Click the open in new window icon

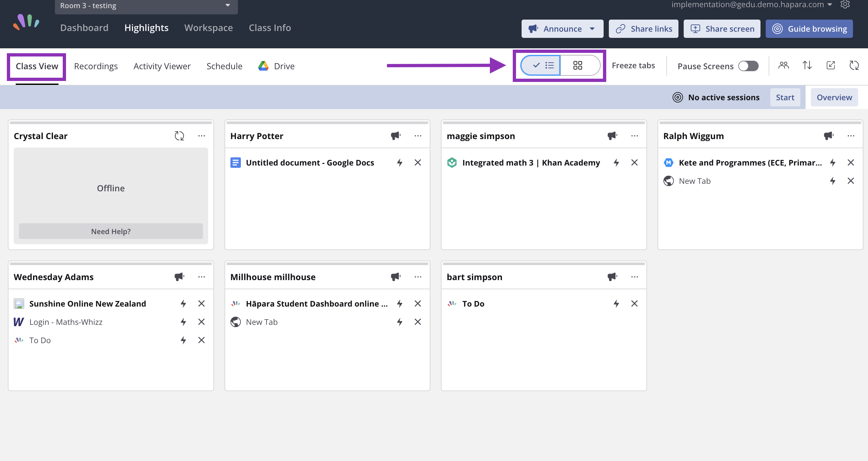(x=831, y=65)
